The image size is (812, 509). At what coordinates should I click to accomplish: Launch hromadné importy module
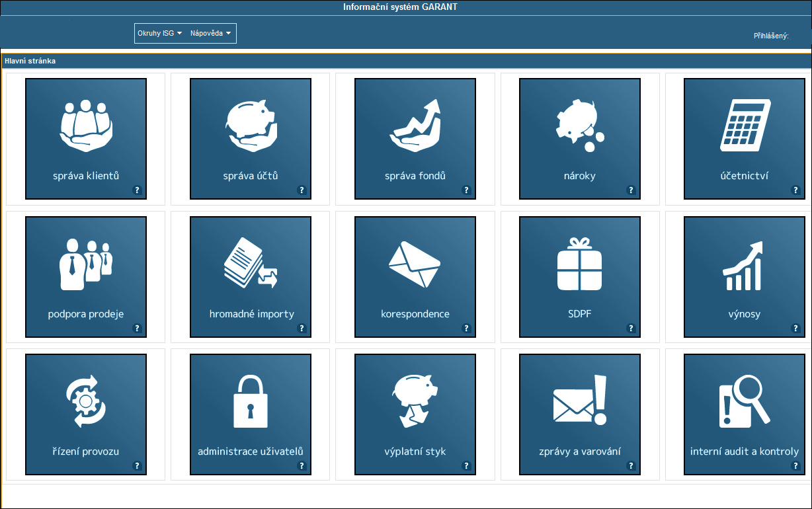250,276
